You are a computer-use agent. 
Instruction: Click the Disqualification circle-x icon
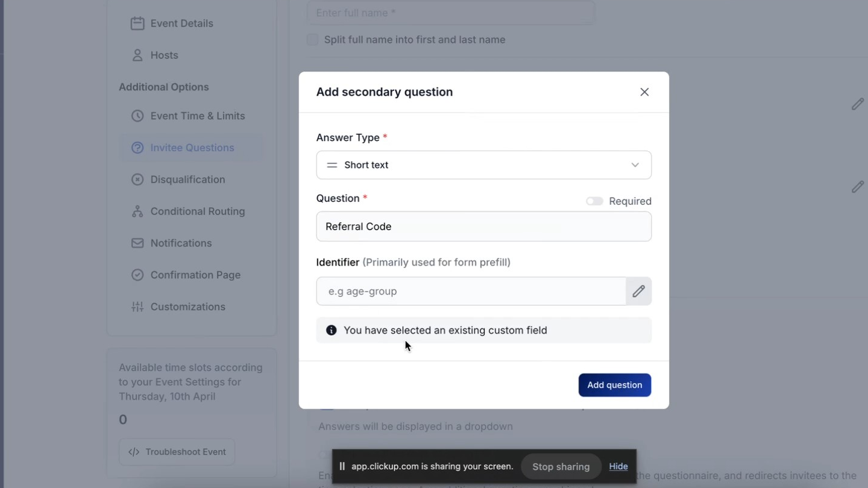point(137,180)
